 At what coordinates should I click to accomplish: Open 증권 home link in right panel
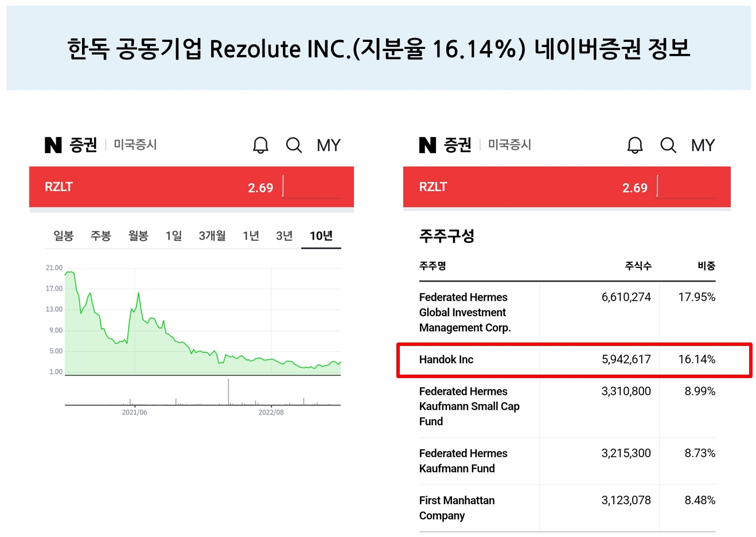(458, 145)
